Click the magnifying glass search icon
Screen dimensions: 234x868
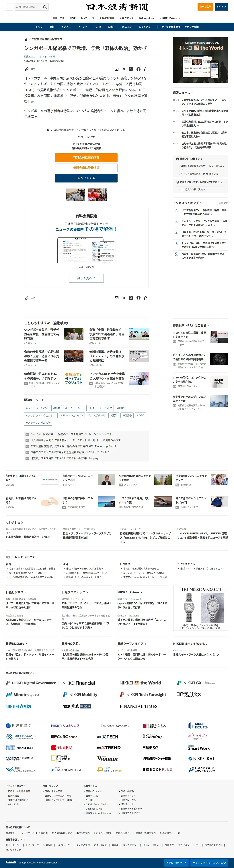click(x=45, y=7)
